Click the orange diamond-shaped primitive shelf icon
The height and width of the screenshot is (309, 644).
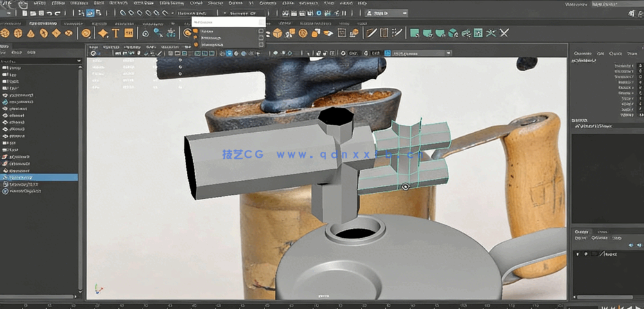[x=57, y=33]
